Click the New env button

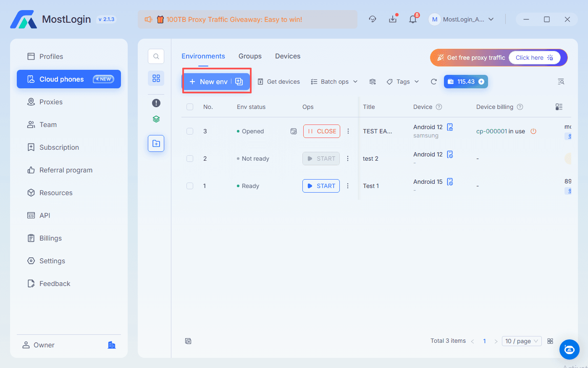(209, 82)
